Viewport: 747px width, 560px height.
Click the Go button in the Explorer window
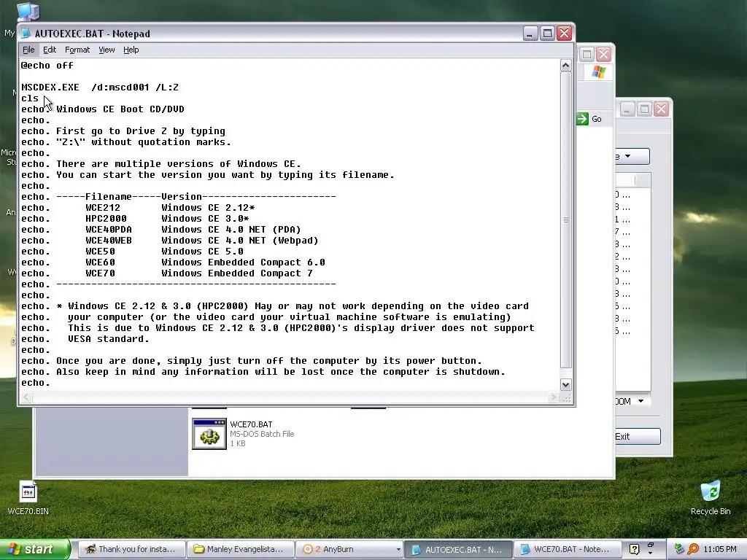click(x=589, y=119)
